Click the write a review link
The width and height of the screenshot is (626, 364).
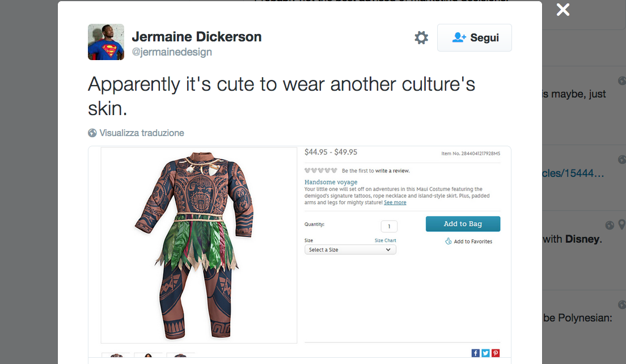point(392,171)
